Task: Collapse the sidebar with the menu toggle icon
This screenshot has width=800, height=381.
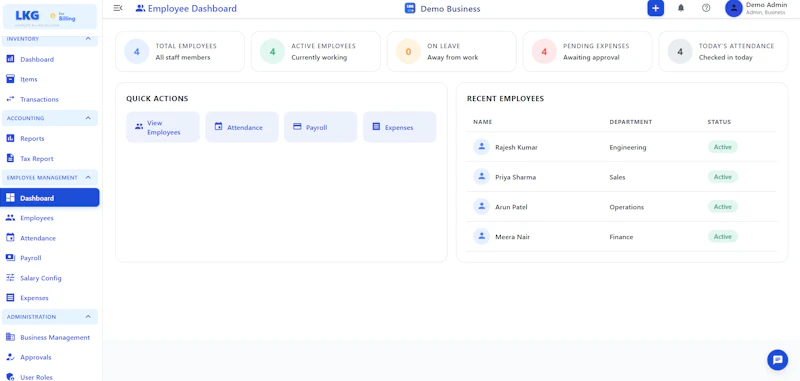Action: click(118, 8)
